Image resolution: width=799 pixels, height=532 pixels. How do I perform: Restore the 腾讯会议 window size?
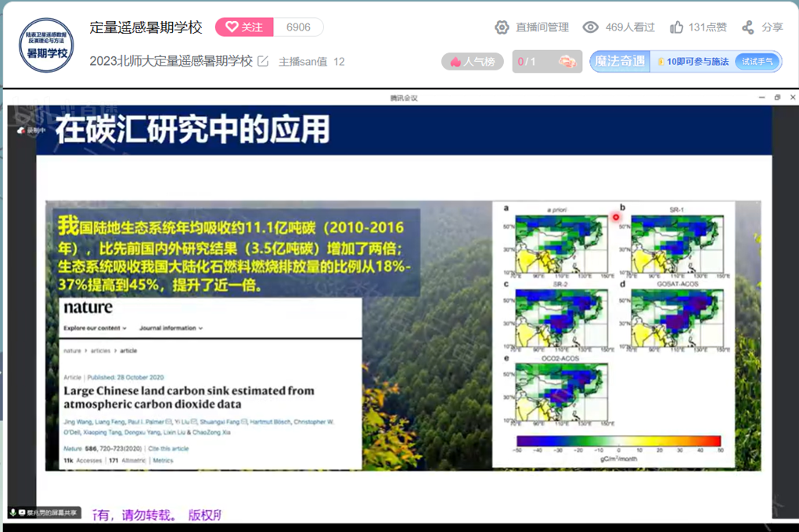pos(777,98)
